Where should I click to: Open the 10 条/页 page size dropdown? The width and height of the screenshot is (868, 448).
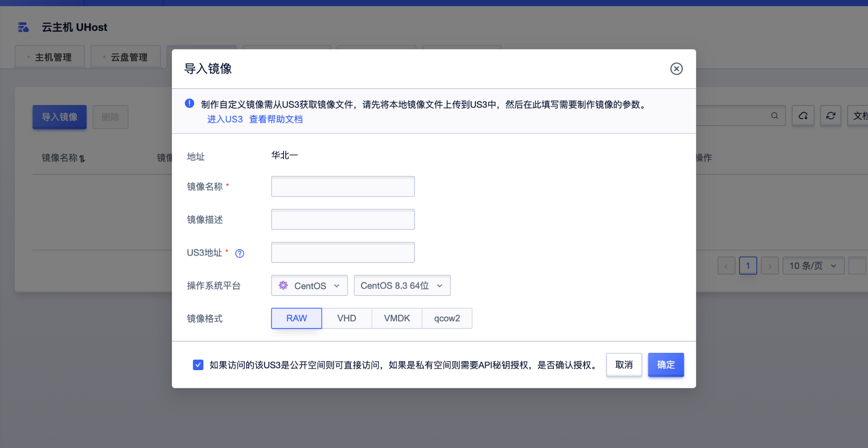(813, 266)
